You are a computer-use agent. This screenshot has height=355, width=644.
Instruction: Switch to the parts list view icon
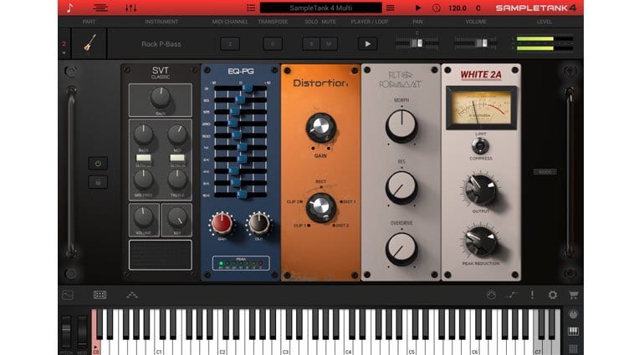click(100, 8)
